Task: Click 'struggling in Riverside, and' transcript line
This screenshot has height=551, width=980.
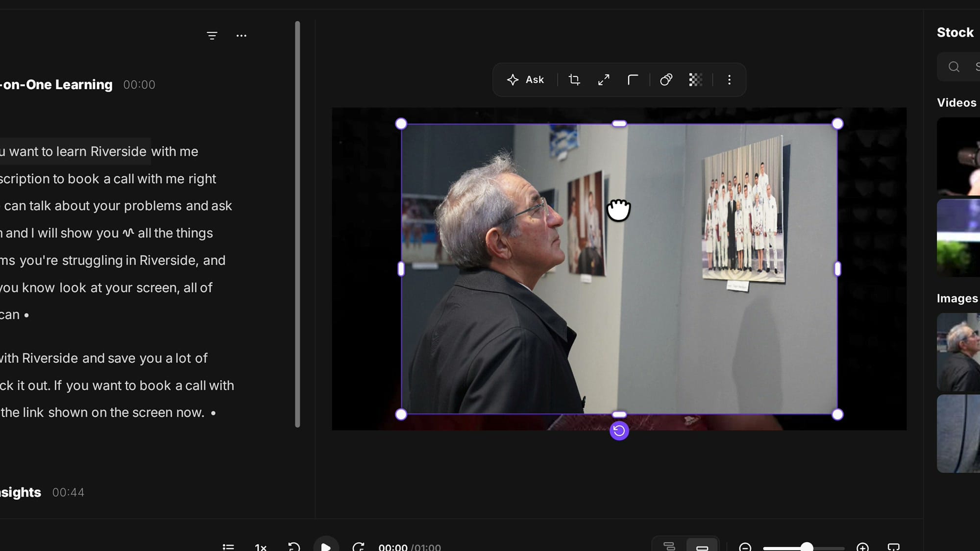Action: click(144, 260)
